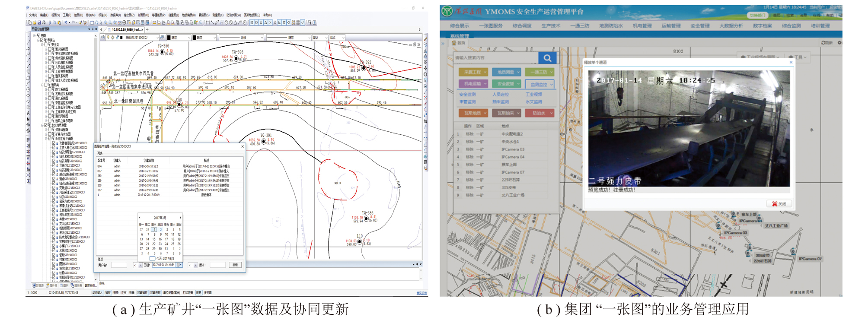The height and width of the screenshot is (317, 868).
Task: Select the Zoom out magnifier tool
Action: coord(110,22)
